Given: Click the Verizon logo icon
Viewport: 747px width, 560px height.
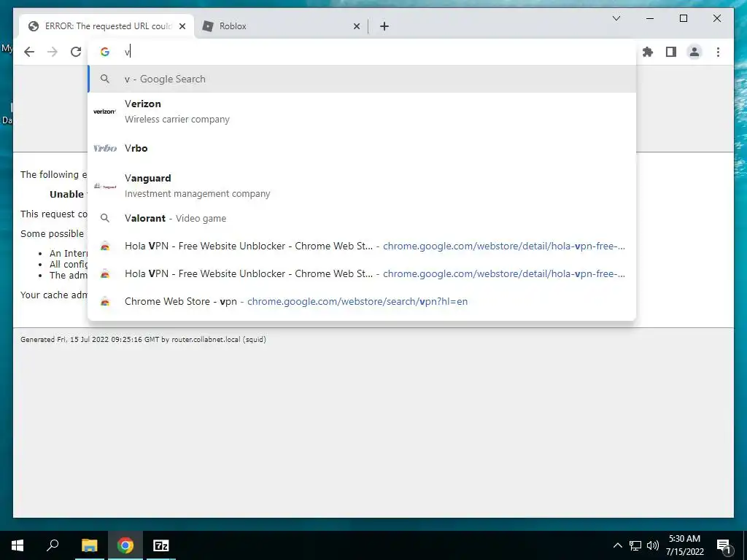Looking at the screenshot, I should pos(105,112).
